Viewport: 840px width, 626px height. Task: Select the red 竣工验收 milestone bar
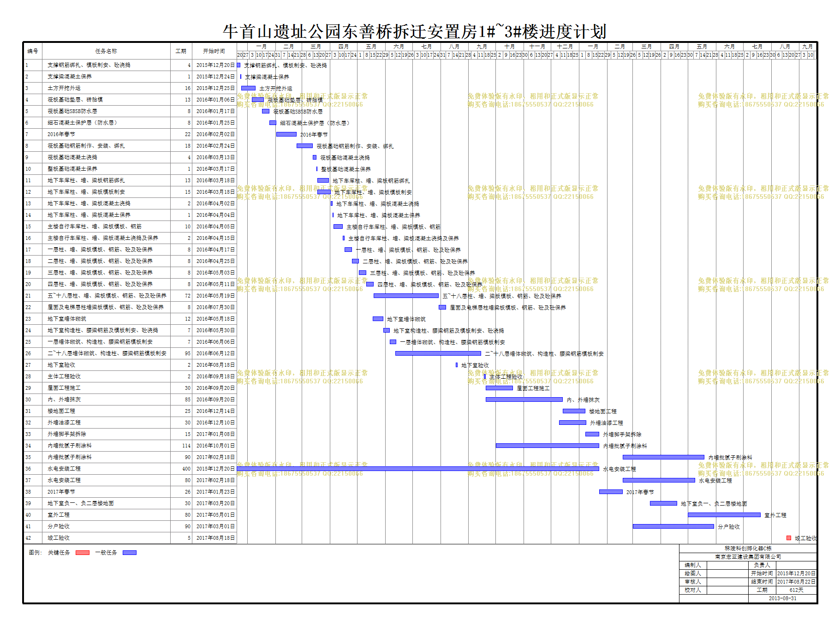789,538
